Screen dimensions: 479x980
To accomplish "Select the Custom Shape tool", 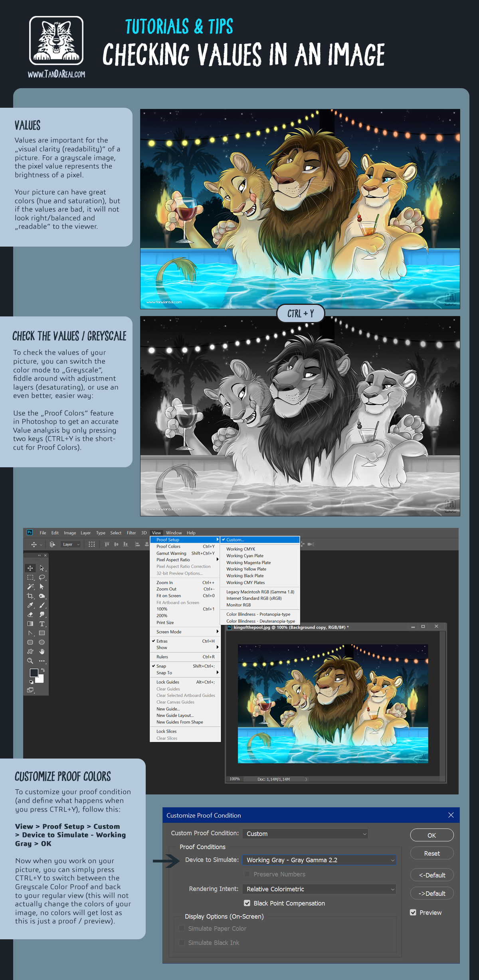I will point(30,652).
